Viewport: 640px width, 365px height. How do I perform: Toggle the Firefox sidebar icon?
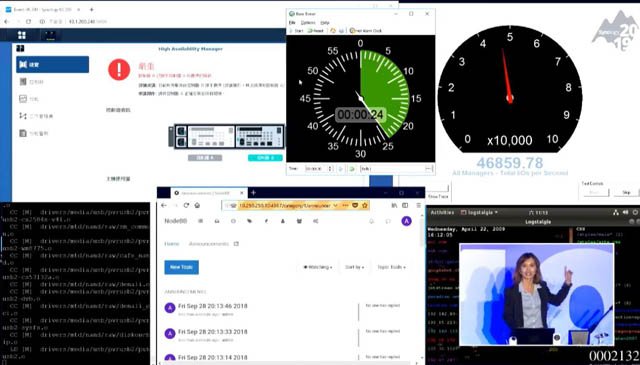(x=405, y=205)
